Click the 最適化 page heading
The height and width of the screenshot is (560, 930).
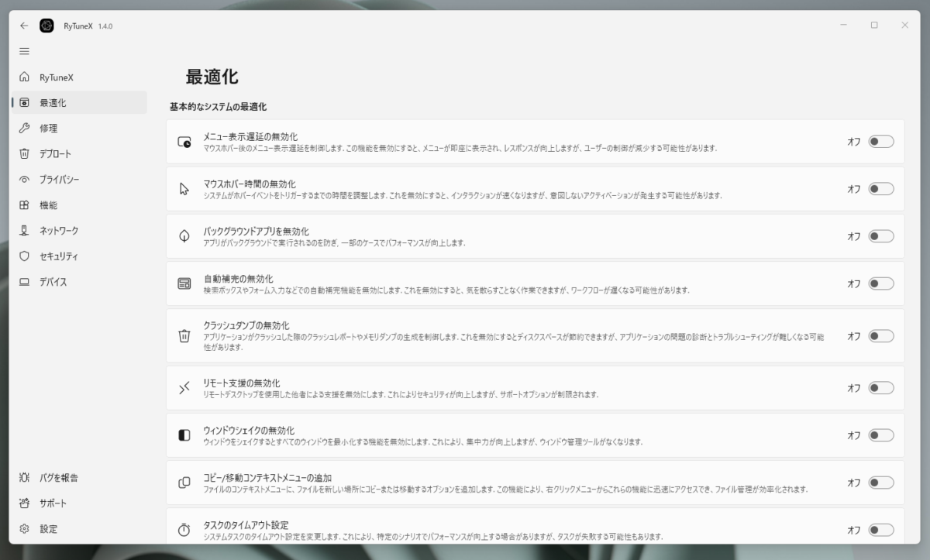[x=212, y=77]
